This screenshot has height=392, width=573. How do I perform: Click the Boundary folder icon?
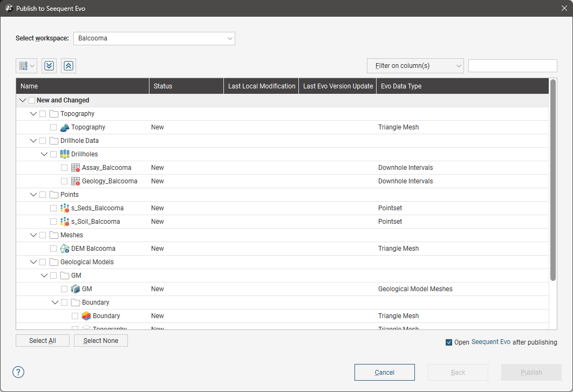[x=76, y=302]
